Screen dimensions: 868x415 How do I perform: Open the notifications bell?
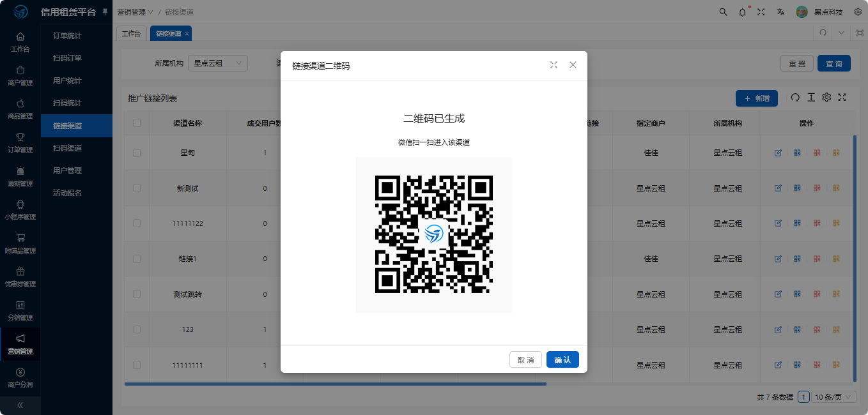pos(742,12)
